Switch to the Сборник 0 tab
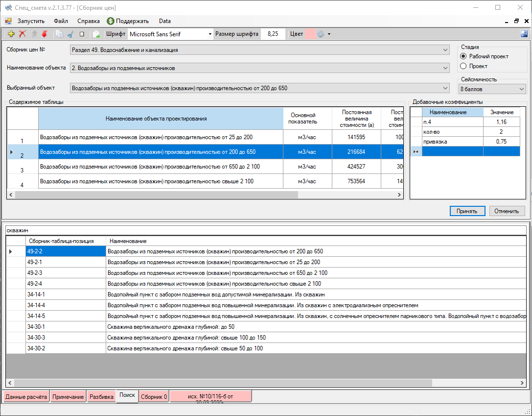The image size is (532, 416). coord(154,396)
